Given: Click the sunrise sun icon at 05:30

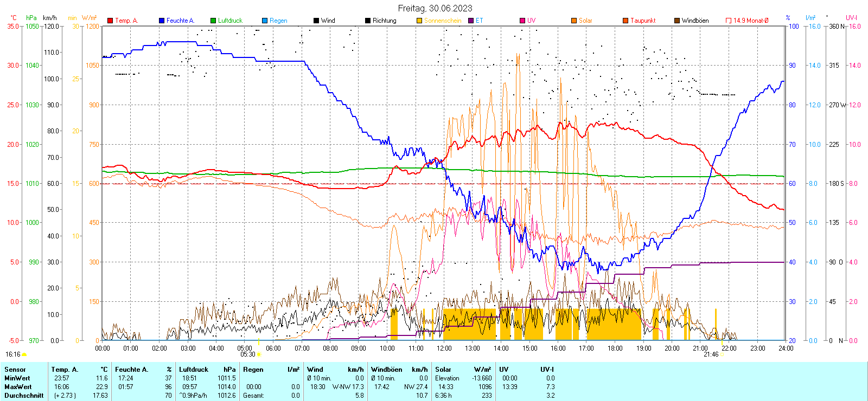Looking at the screenshot, I should pyautogui.click(x=259, y=354).
